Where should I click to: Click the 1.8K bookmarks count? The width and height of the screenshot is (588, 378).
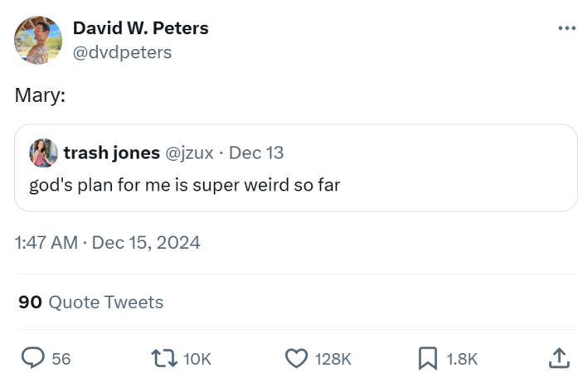pyautogui.click(x=462, y=359)
